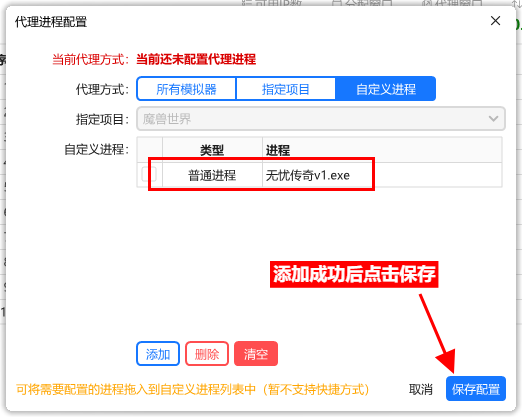Choose the 自定义进程 proxy mode

[385, 89]
